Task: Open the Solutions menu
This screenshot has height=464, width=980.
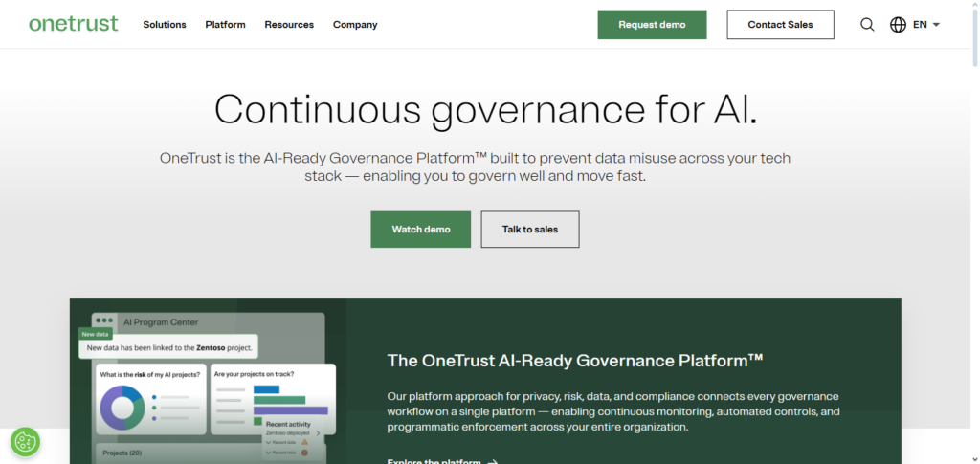Action: (165, 25)
